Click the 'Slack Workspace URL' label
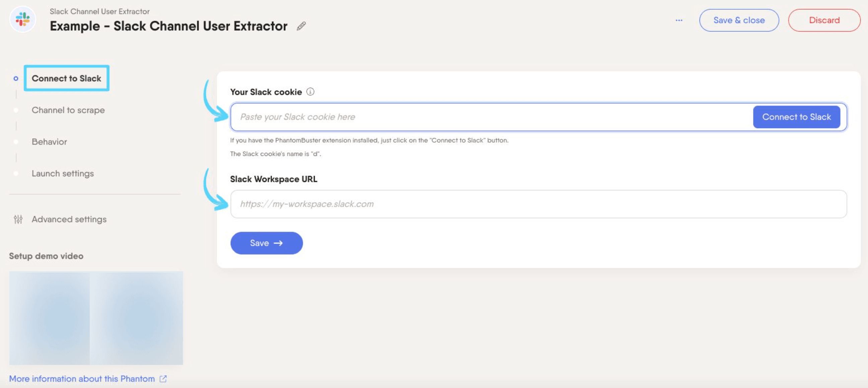The height and width of the screenshot is (388, 868). [274, 179]
